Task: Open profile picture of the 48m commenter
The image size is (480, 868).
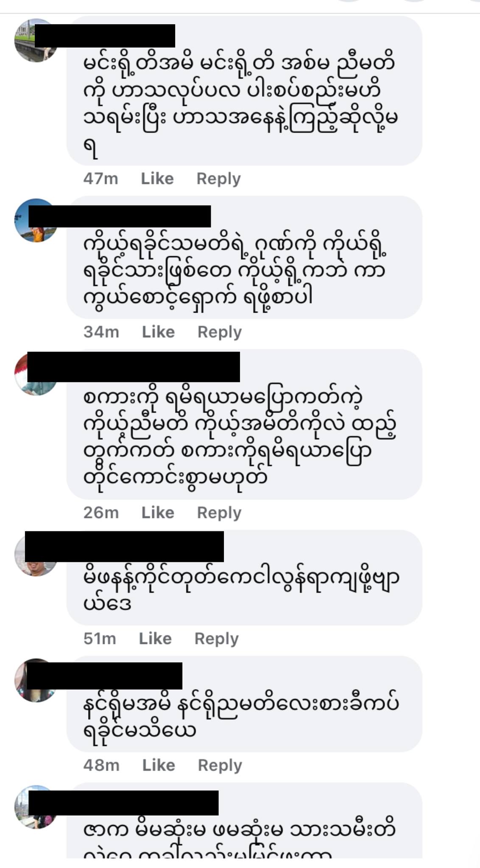Action: click(36, 680)
